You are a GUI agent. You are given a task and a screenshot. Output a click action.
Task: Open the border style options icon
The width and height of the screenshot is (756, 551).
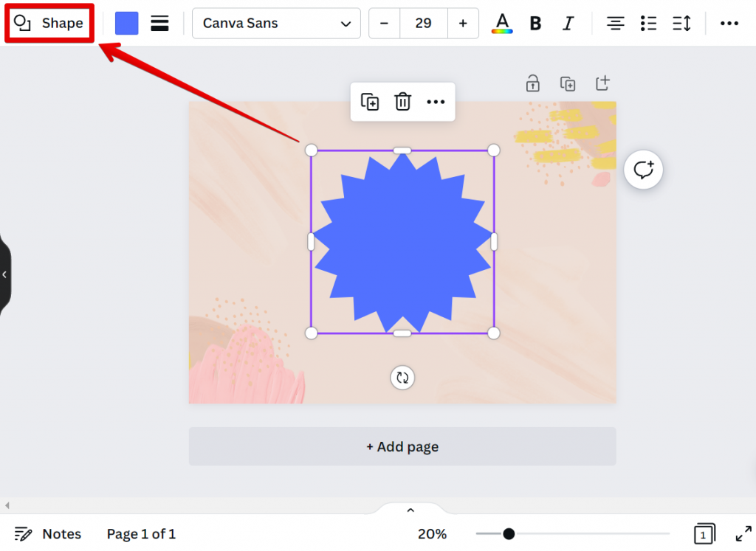click(x=159, y=24)
